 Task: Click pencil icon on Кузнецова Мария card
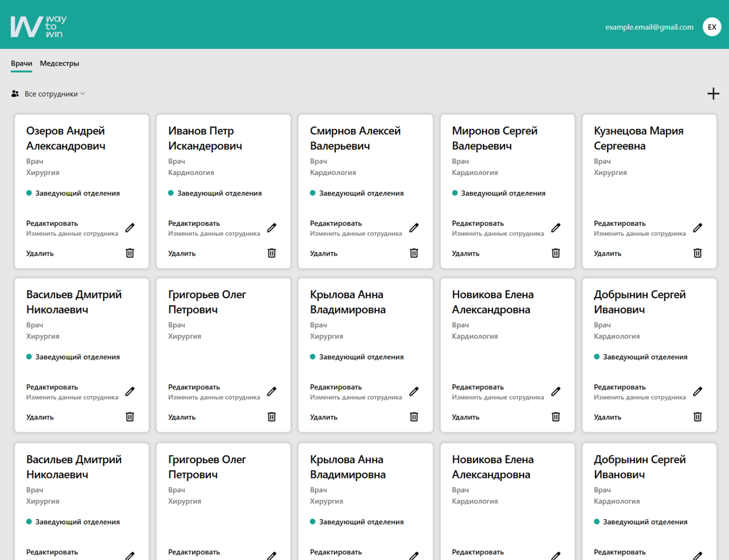pos(697,228)
